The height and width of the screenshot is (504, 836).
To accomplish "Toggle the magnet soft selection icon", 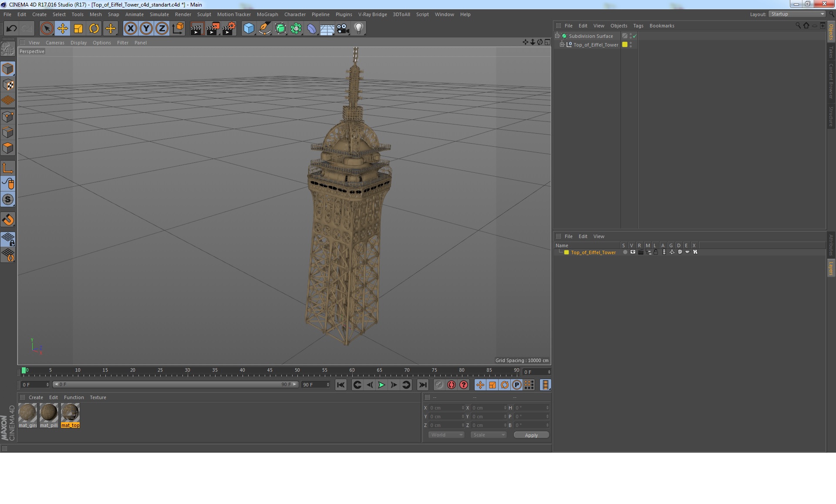I will point(8,220).
